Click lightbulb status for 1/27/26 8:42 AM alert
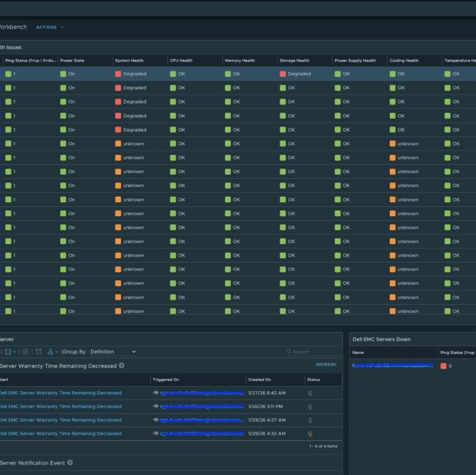This screenshot has width=476, height=475. pos(310,393)
